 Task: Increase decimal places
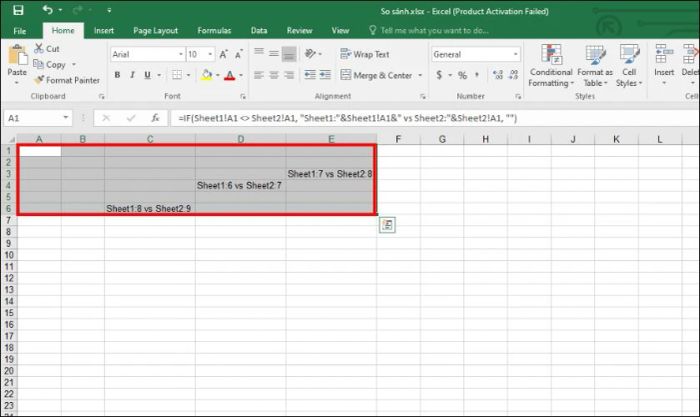pos(498,75)
